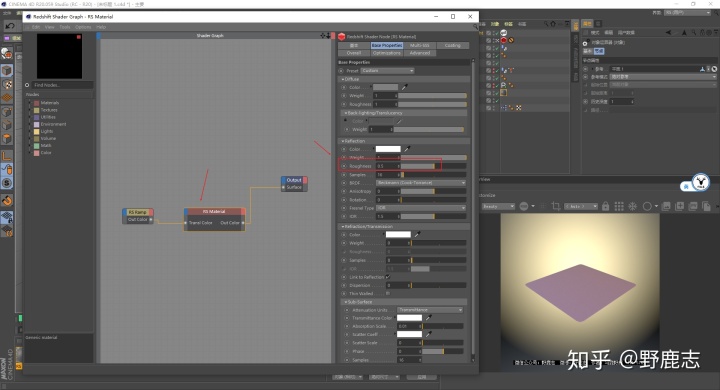
Task: Click the lock icon in render view toolbar
Action: (605, 206)
